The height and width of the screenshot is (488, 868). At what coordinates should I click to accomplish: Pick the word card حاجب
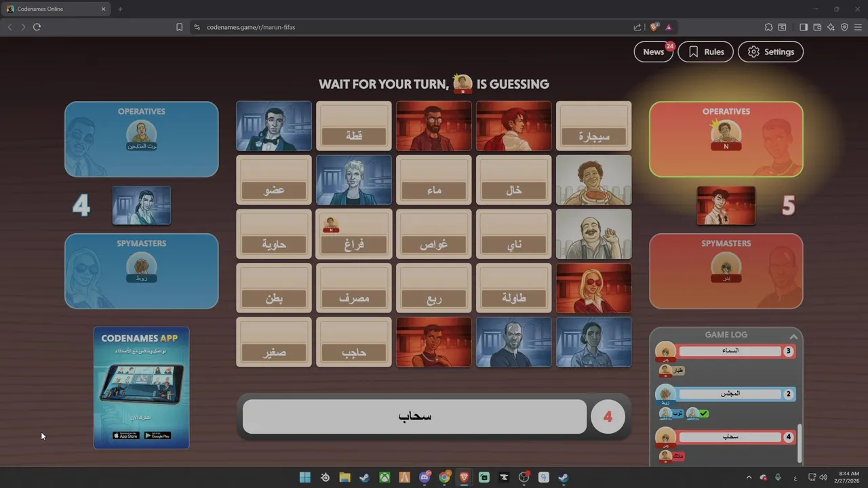[354, 342]
